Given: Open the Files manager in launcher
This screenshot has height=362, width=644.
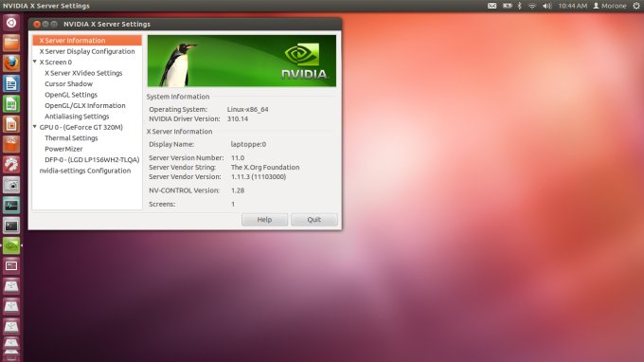Looking at the screenshot, I should pos(11,43).
